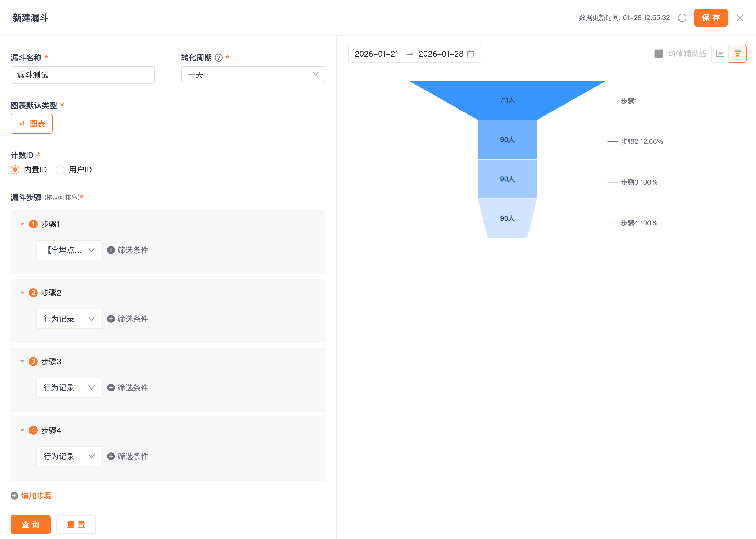This screenshot has width=756, height=539.
Task: Select the 用户ID radio option
Action: point(60,170)
